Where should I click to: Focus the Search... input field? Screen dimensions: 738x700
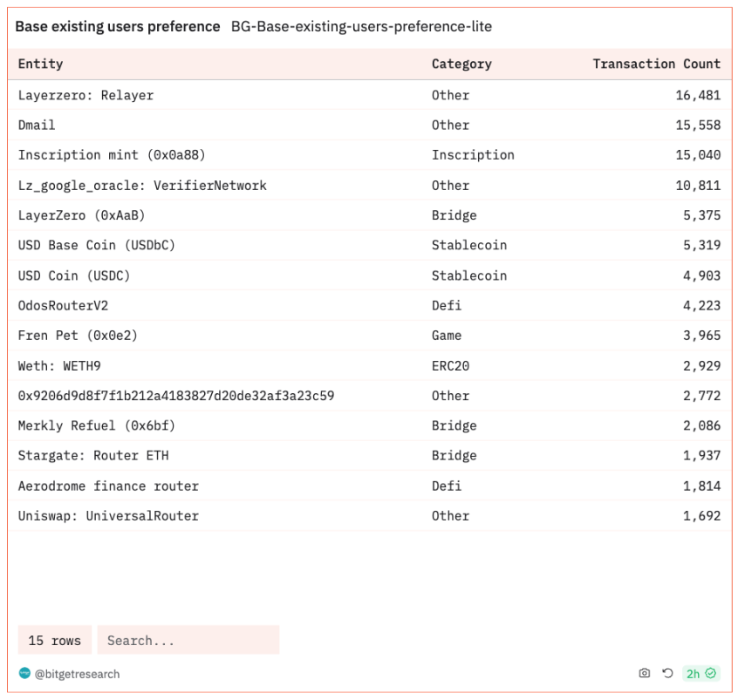tap(188, 640)
